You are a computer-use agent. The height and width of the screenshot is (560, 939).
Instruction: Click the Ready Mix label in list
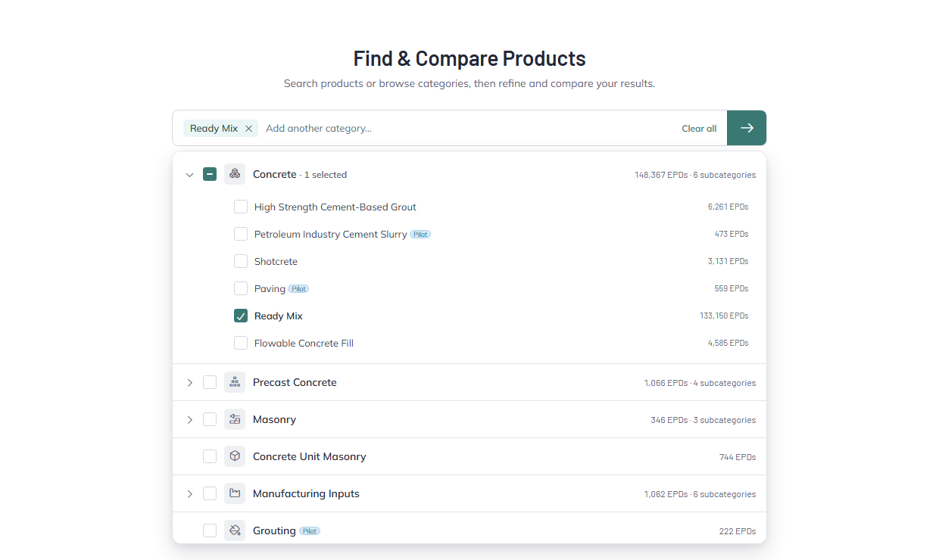[279, 316]
